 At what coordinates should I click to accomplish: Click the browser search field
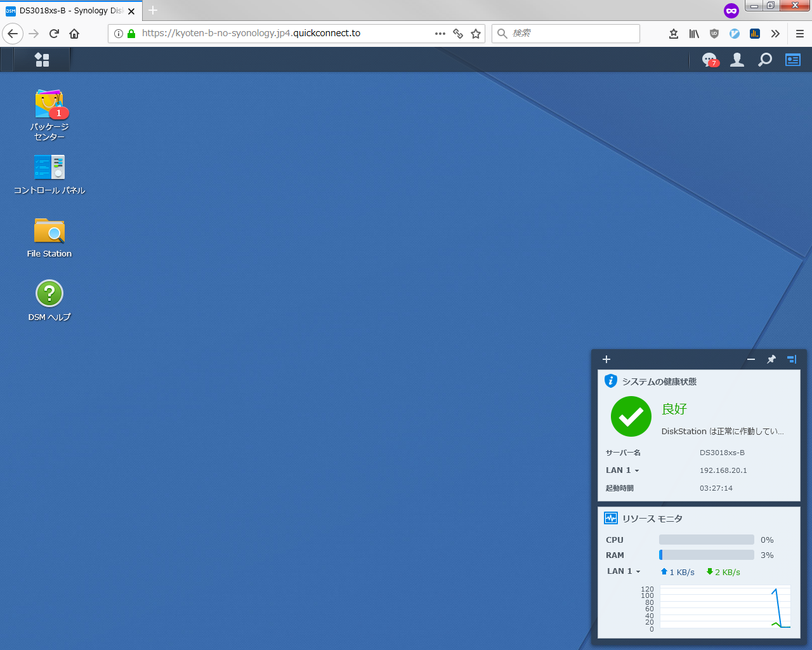[566, 34]
